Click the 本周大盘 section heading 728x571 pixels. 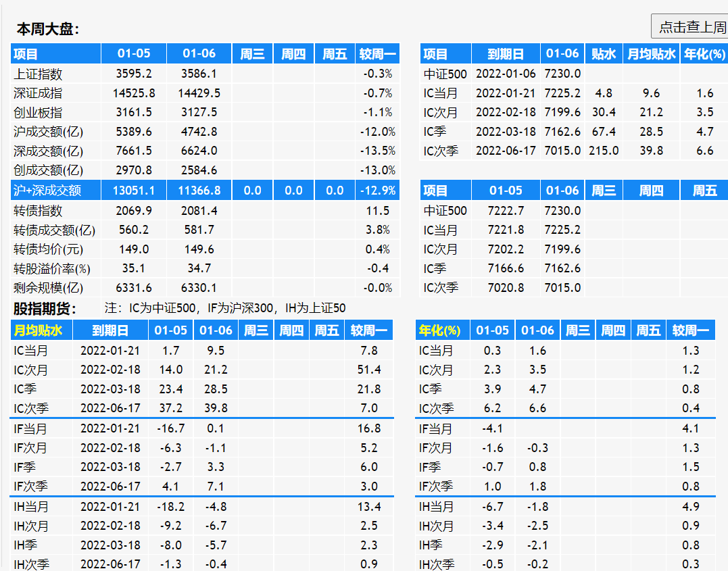(x=48, y=29)
